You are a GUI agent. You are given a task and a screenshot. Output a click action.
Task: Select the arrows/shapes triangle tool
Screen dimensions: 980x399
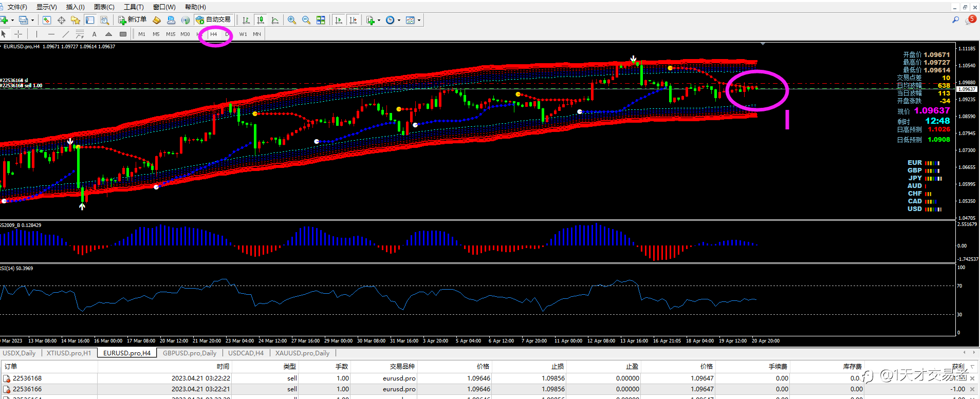coord(108,34)
